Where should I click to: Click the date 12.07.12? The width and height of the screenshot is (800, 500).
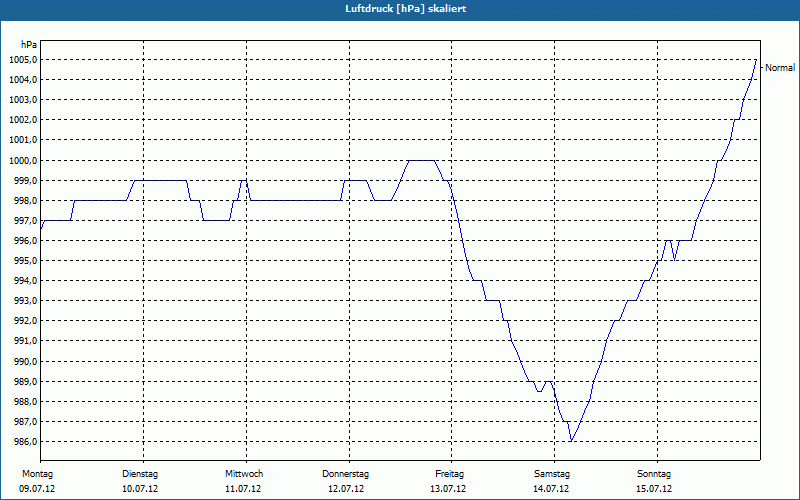click(x=346, y=489)
